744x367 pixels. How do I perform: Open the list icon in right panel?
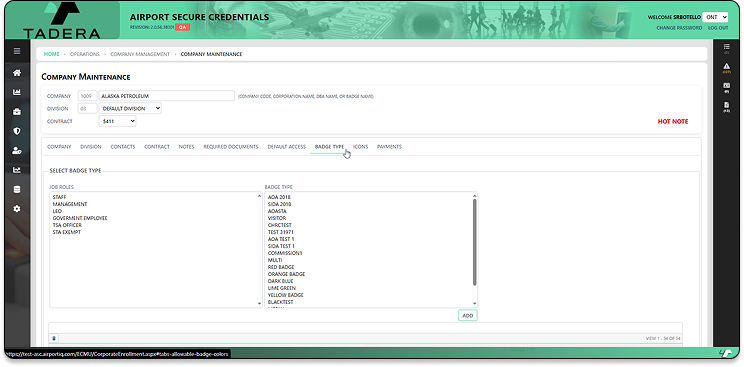click(726, 48)
